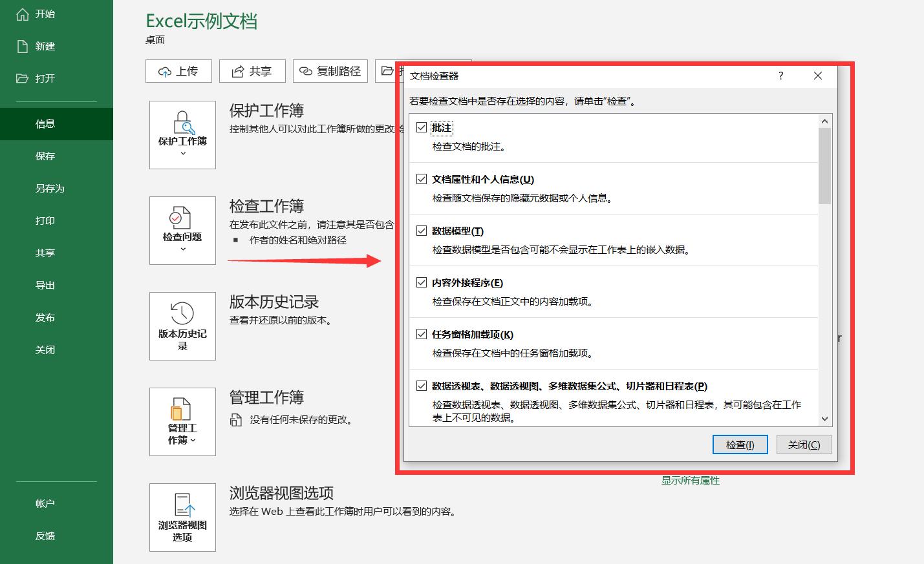
Task: Switch to the 导出 section
Action: pyautogui.click(x=45, y=285)
